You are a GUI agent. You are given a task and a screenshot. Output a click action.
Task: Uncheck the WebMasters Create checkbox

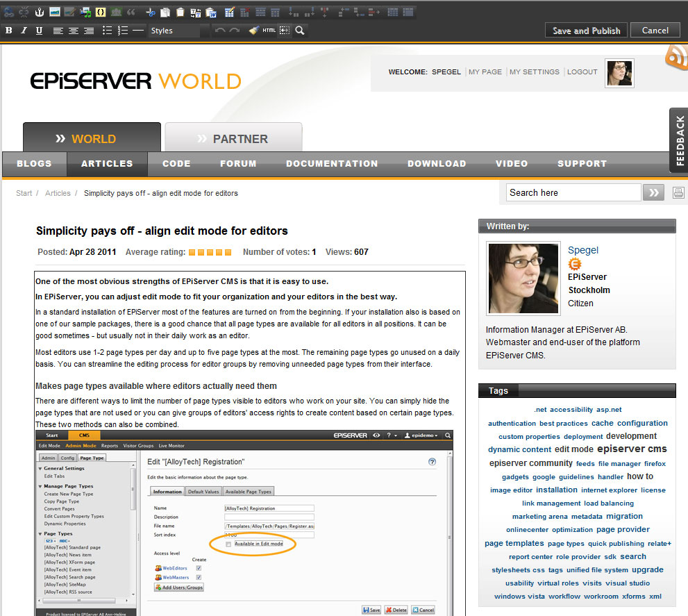(199, 577)
